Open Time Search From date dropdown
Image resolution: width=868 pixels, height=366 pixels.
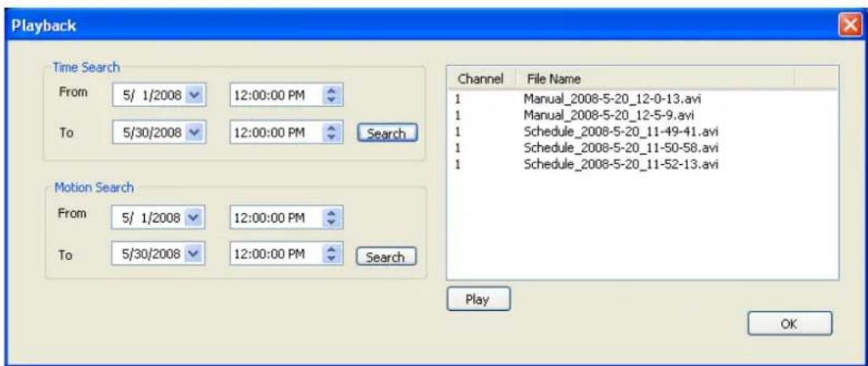(194, 96)
